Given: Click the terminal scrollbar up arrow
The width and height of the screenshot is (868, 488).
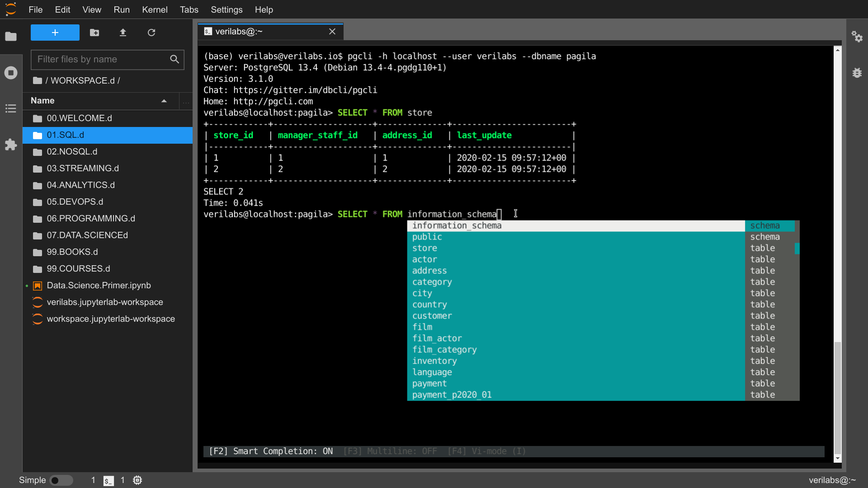Looking at the screenshot, I should pos(838,50).
